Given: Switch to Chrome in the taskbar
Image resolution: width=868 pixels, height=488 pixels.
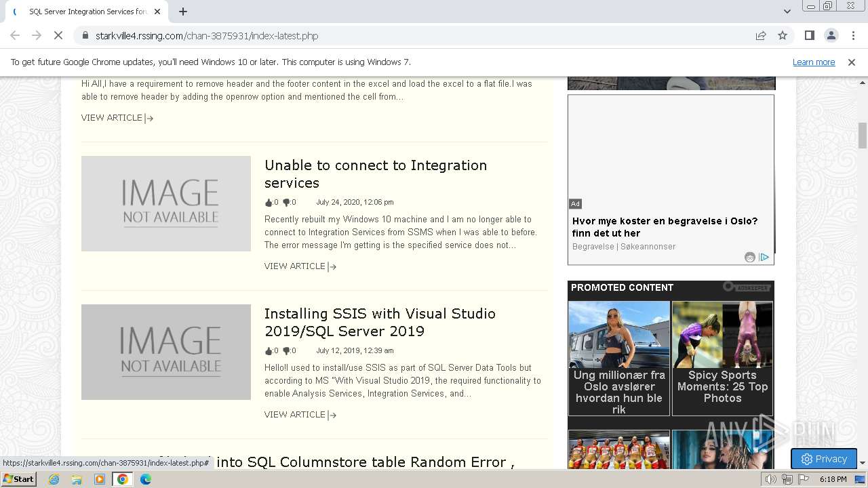Looking at the screenshot, I should [123, 479].
